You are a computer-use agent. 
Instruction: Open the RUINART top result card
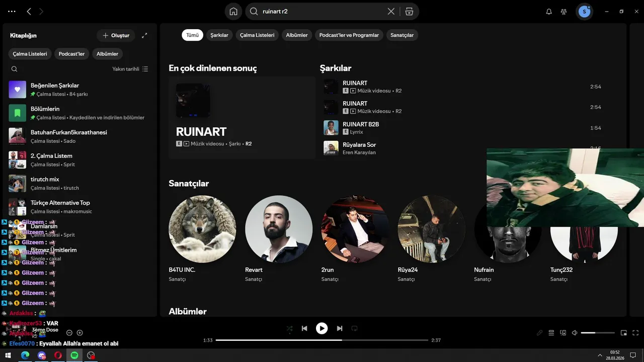pos(242,118)
